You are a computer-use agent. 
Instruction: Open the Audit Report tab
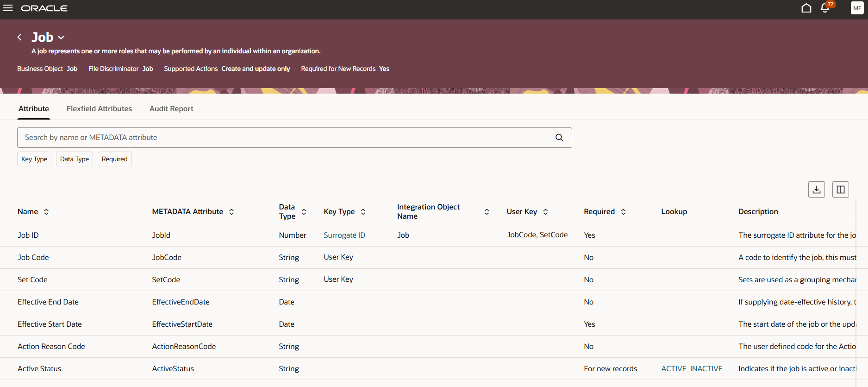pos(171,108)
